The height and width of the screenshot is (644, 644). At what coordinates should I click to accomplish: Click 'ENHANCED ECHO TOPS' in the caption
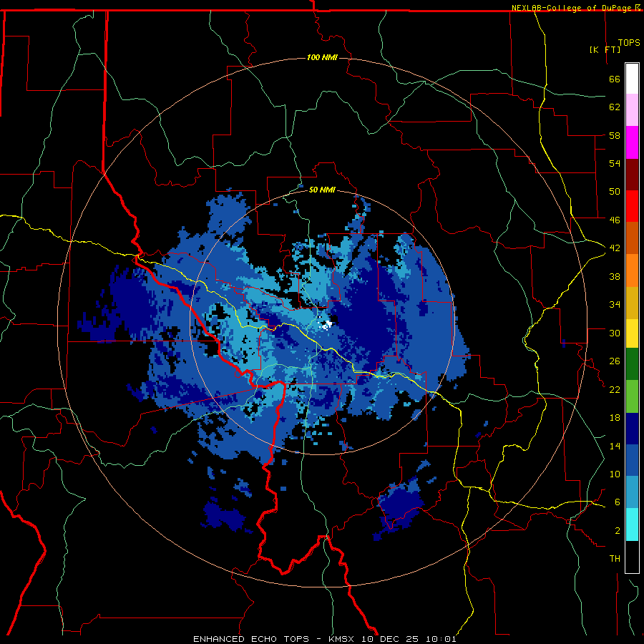(251, 639)
